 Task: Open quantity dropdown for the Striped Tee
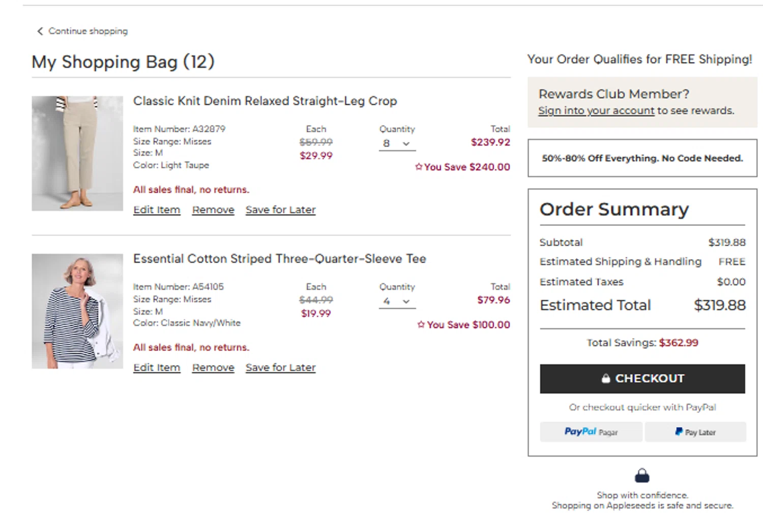397,301
